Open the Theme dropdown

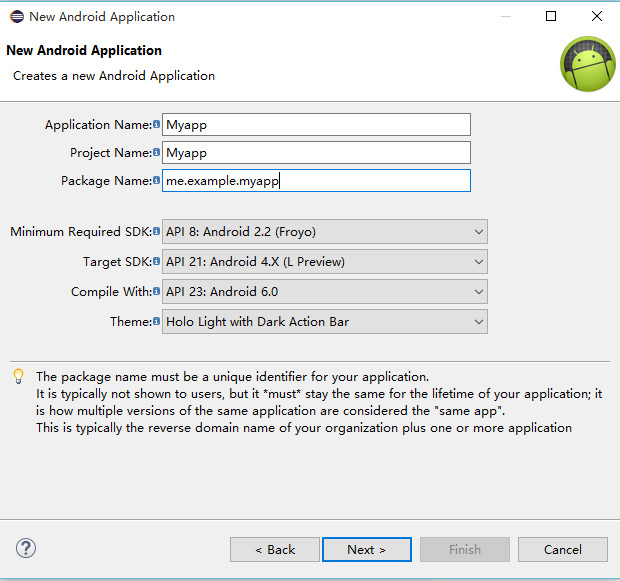tap(325, 322)
